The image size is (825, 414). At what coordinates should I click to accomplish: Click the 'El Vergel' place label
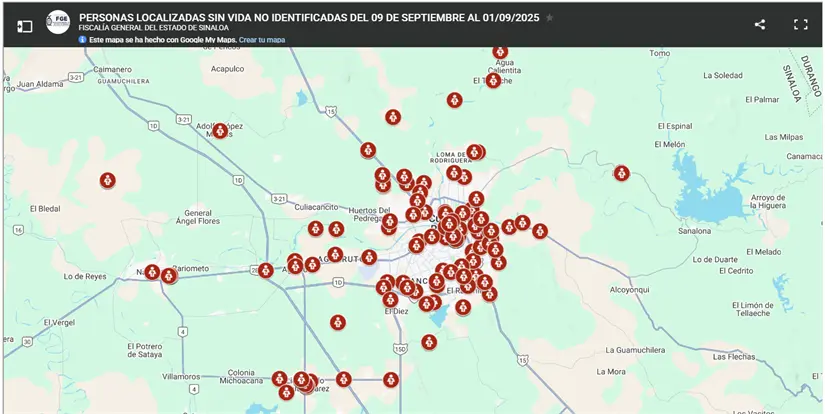click(59, 322)
